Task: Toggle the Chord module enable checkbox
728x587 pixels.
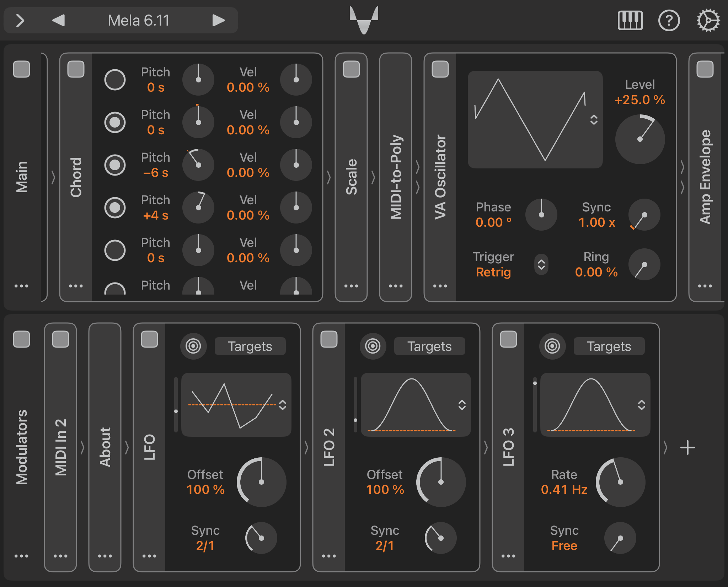Action: (76, 69)
